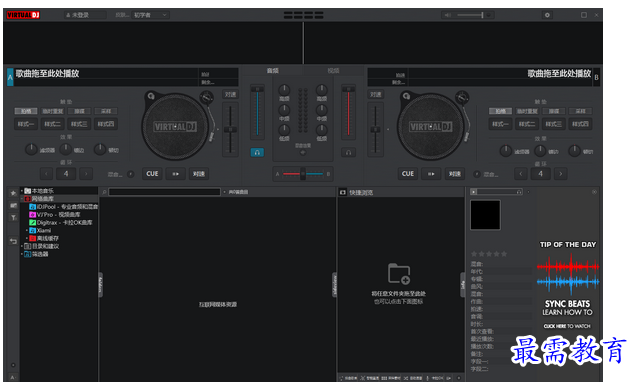Viewport: 635px width, 382px height.
Task: Switch to the 音频 mixer tab
Action: pyautogui.click(x=273, y=70)
